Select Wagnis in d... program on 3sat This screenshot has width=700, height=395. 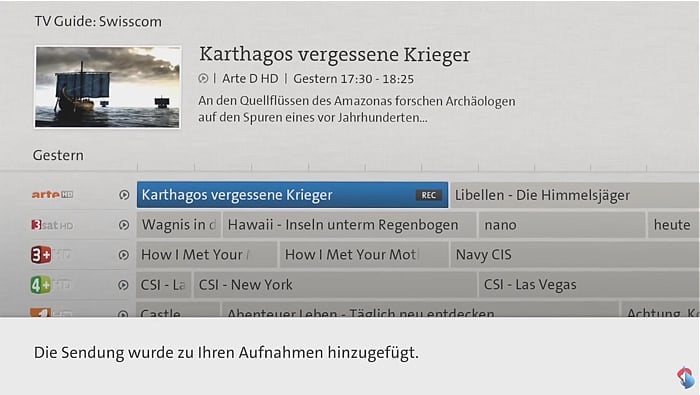179,225
